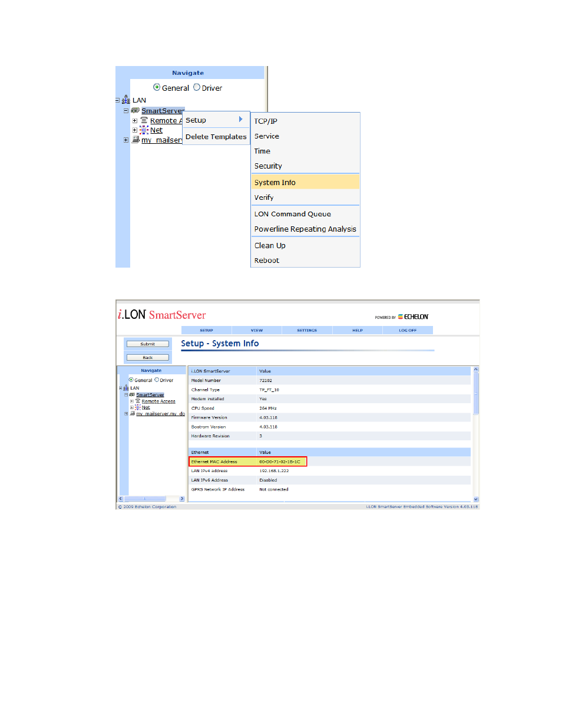Click Channel Type value TP_FT_10
This screenshot has height=728, width=562.
269,390
